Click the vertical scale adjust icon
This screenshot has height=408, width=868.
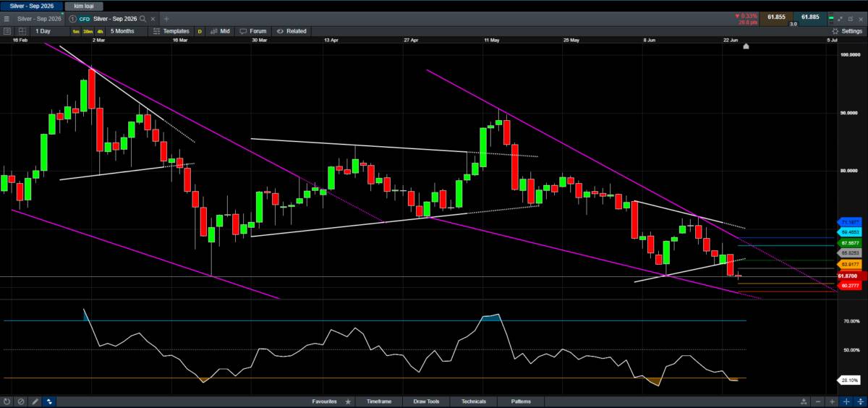pos(860,401)
